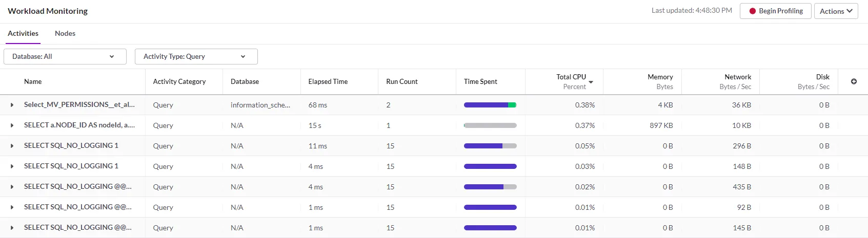Screen dimensions: 868x238
Task: Click the add column plus icon
Action: [x=854, y=81]
